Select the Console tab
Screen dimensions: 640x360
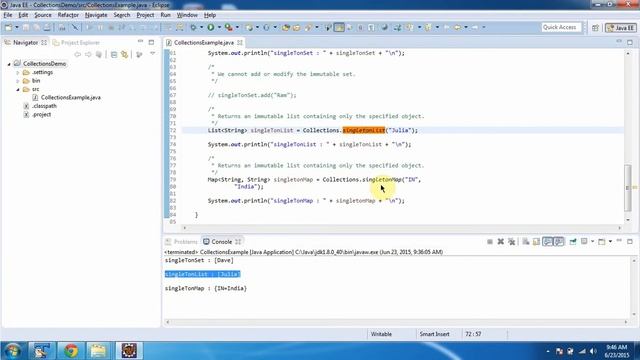221,242
